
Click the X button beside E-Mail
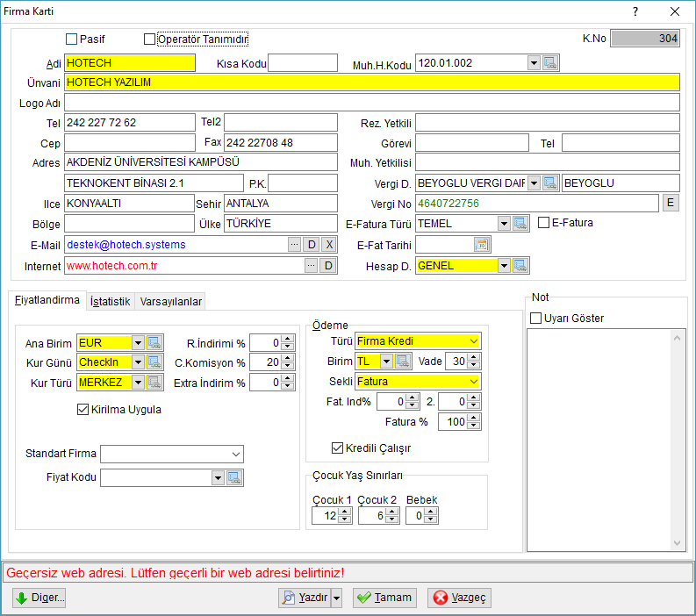[329, 245]
